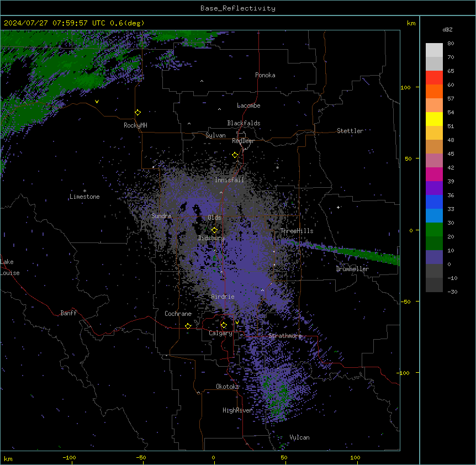476x465 pixels.
Task: Select the white asterisk east of Innisfail
Action: coord(277,167)
